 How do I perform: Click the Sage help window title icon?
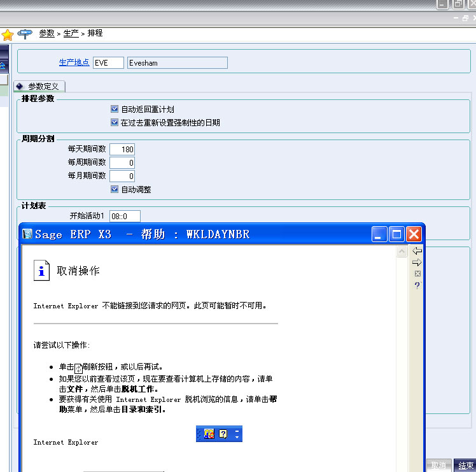(x=27, y=234)
